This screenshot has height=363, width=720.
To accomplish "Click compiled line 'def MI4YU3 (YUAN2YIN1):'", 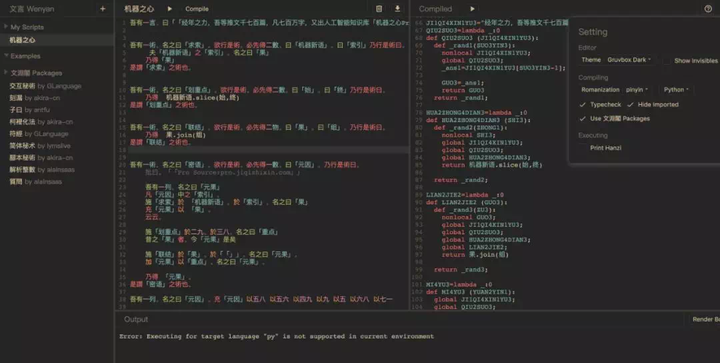I will coord(470,292).
